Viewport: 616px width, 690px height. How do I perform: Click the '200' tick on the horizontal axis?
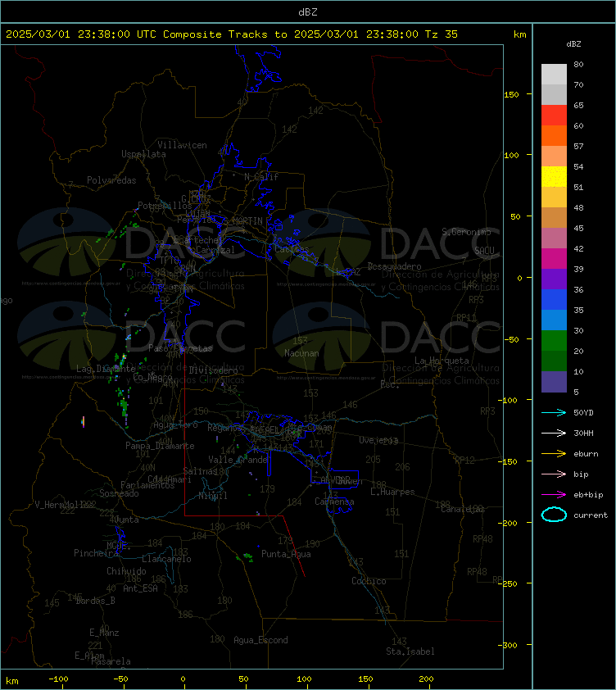[x=426, y=679]
